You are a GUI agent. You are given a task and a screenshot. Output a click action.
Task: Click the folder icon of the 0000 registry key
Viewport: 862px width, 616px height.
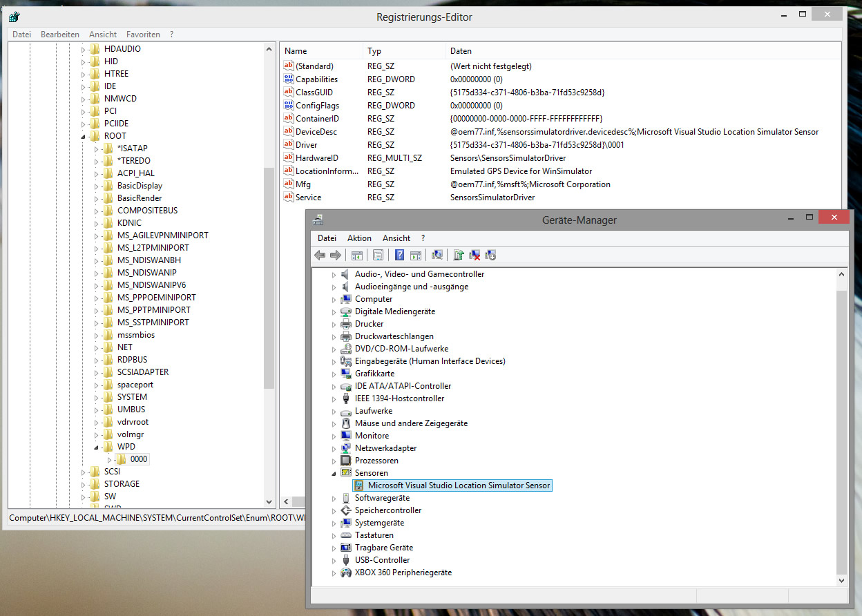121,459
